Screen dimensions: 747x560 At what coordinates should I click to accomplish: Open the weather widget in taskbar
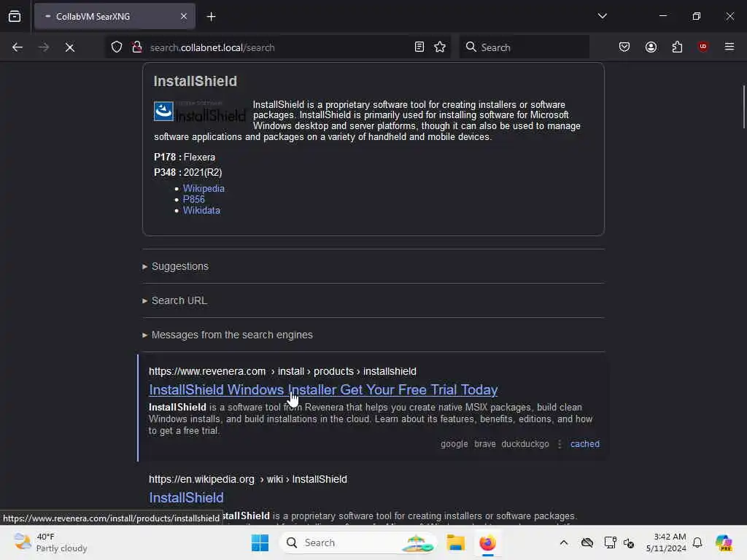coord(50,542)
